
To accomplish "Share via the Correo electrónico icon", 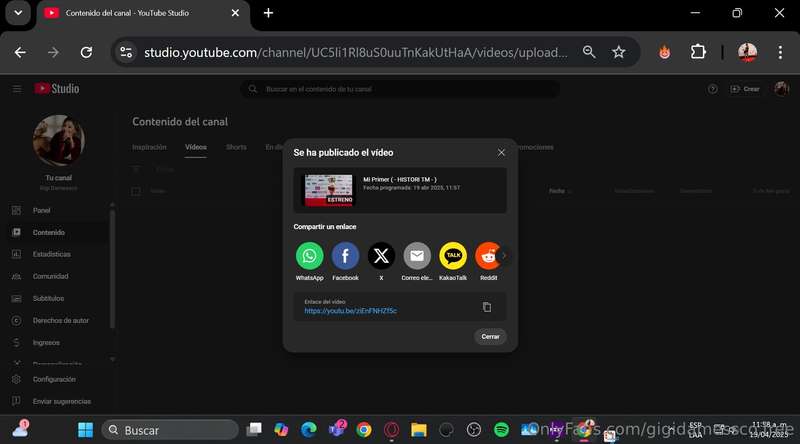I will (417, 256).
